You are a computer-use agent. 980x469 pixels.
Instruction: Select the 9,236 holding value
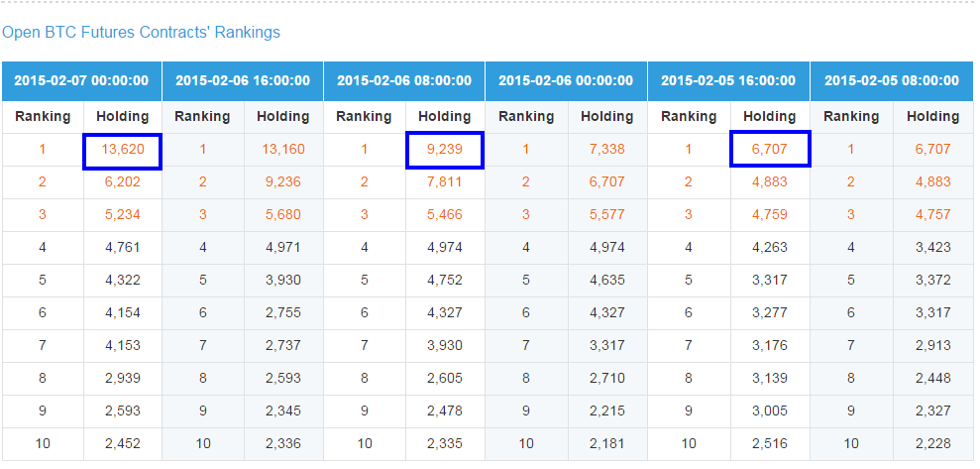tap(283, 182)
